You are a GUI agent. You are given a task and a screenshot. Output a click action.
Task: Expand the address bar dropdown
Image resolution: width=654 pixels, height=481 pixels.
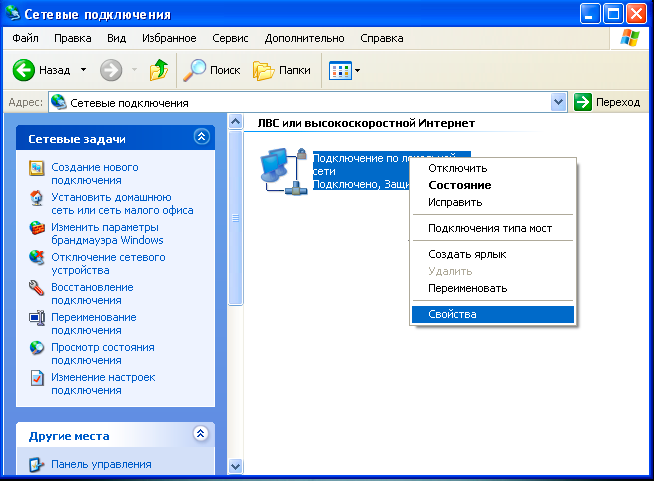558,102
